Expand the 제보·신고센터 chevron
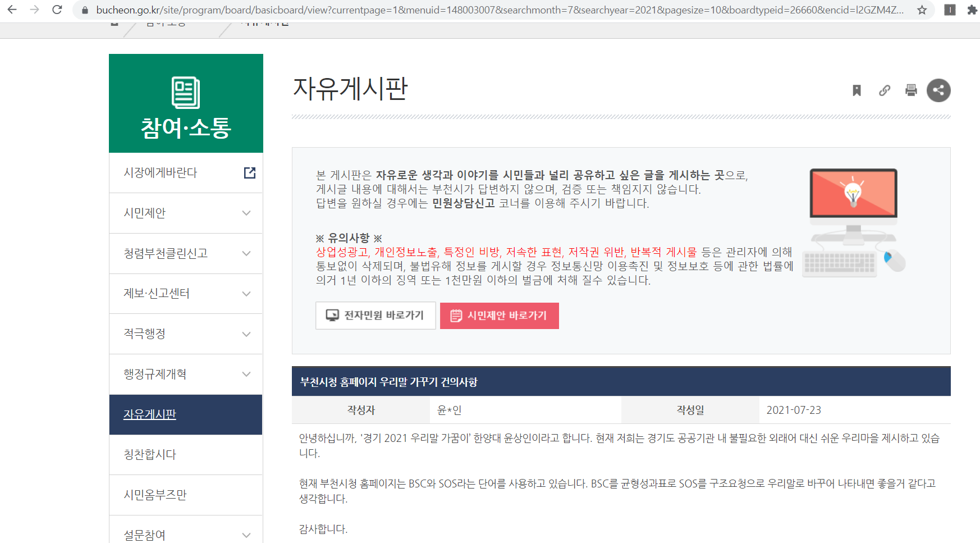Screen dimensions: 980x543 point(246,294)
